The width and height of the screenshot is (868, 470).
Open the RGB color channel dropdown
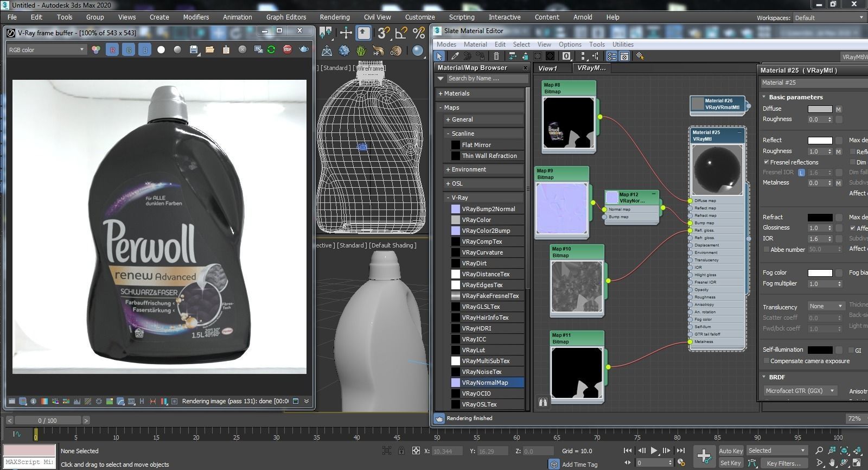(x=47, y=49)
